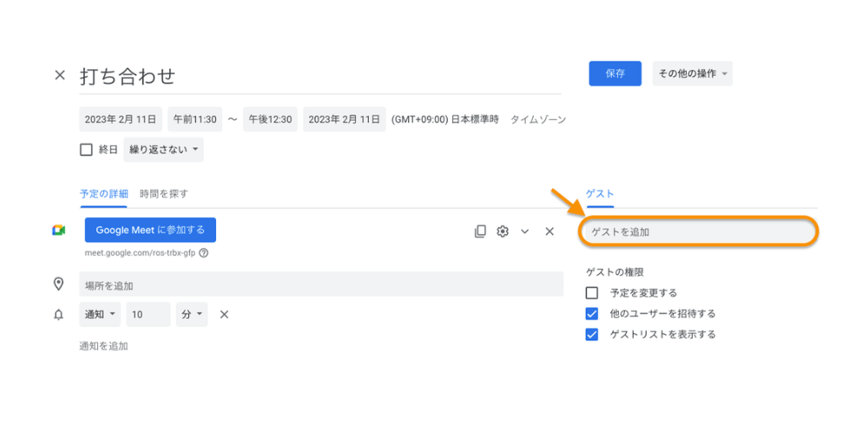The image size is (868, 434).
Task: Open the 繰り返さない repeat dropdown
Action: point(164,149)
